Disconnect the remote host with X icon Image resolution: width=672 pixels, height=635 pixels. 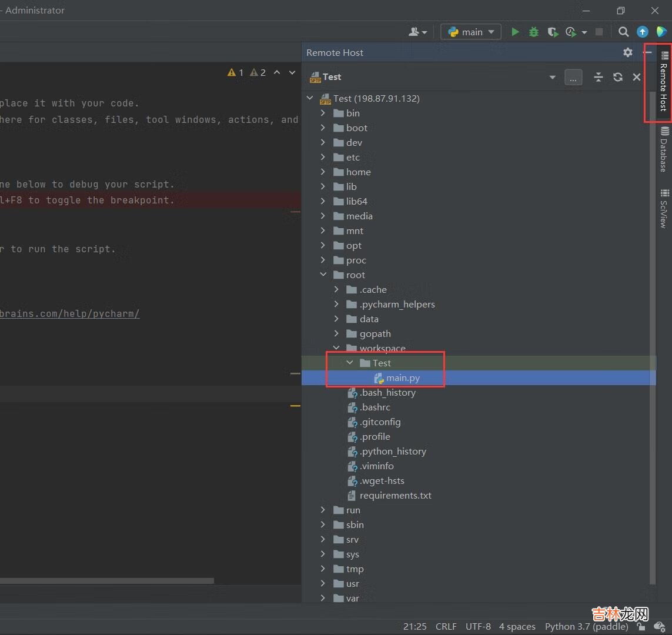(x=636, y=77)
